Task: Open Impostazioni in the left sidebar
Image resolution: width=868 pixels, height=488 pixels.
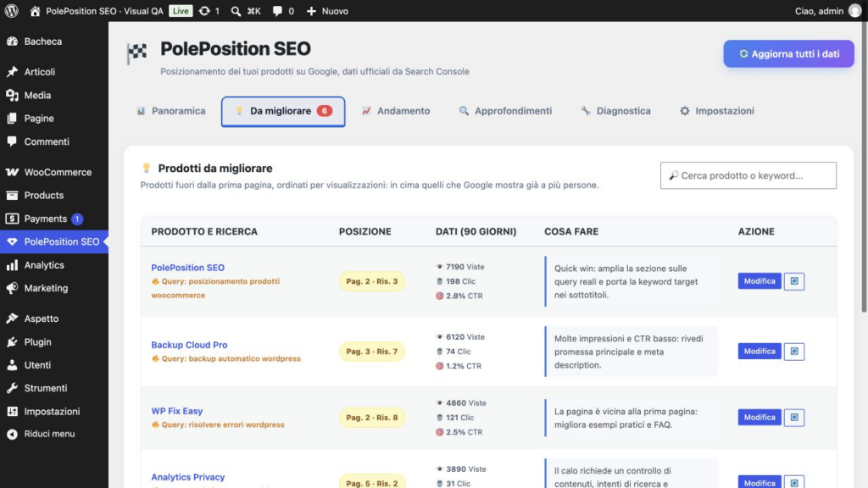Action: pyautogui.click(x=54, y=412)
